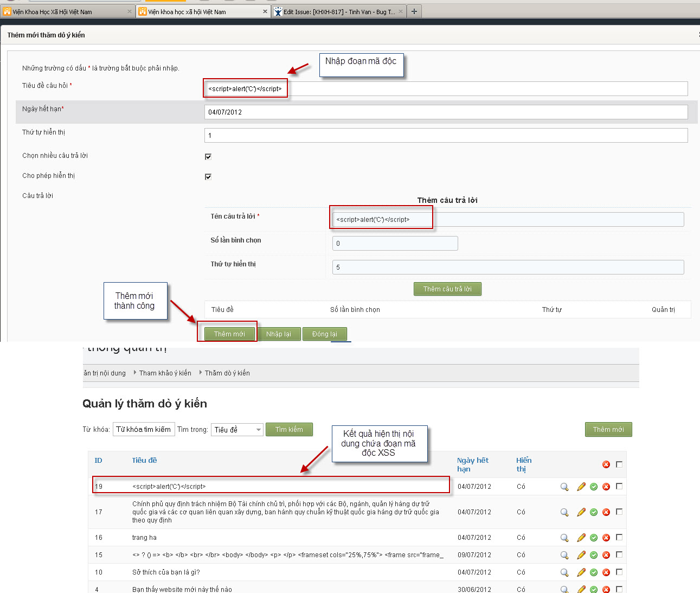Viewport: 700px width, 593px height.
Task: Click the 'Thêm câu trả lời' button
Action: 447,289
